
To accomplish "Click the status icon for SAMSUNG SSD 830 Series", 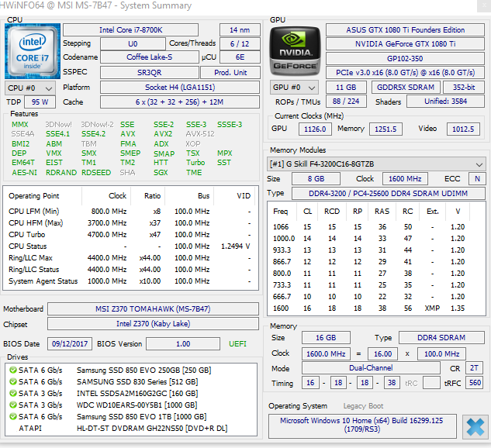I will click(x=13, y=381).
